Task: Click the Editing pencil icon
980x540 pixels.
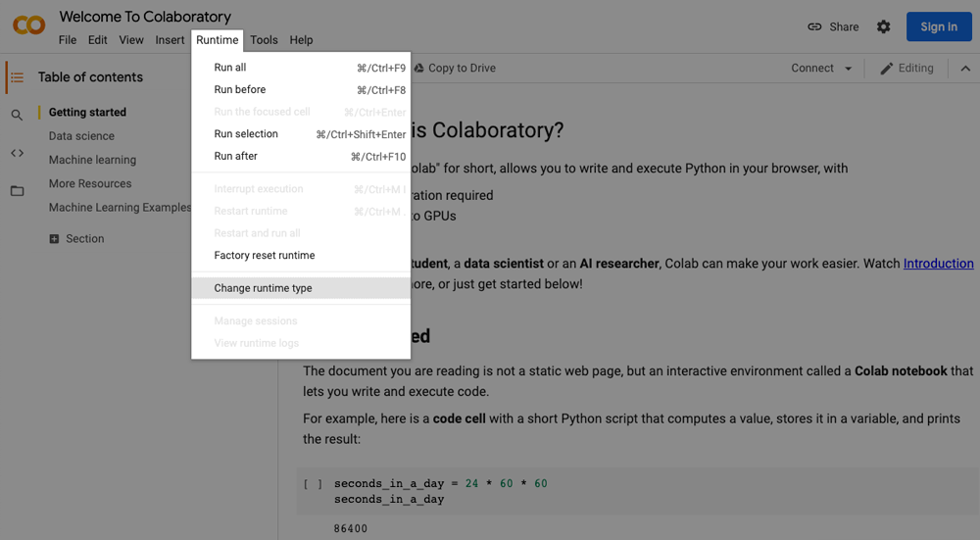Action: 886,69
